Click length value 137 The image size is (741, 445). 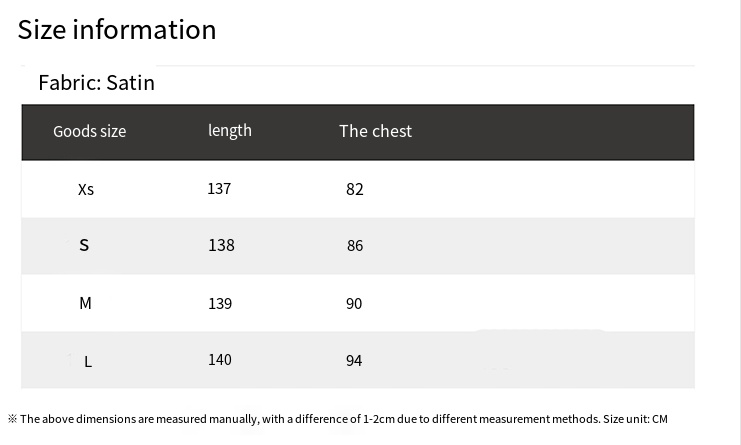[x=219, y=188]
